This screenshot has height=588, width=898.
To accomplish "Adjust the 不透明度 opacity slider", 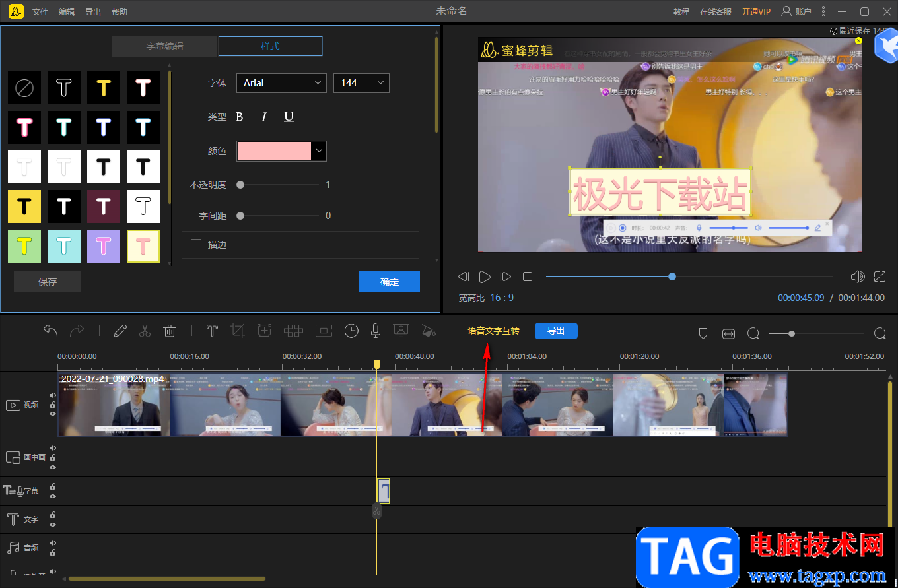I will 240,185.
